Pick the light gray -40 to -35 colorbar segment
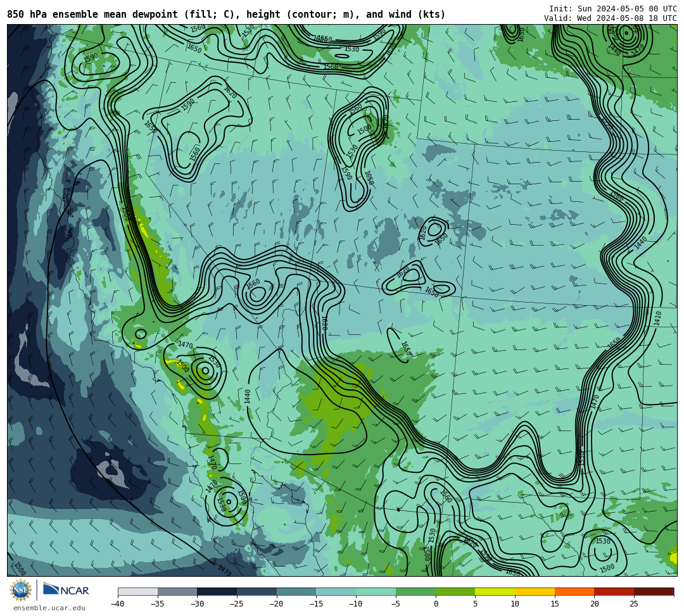 [x=138, y=591]
